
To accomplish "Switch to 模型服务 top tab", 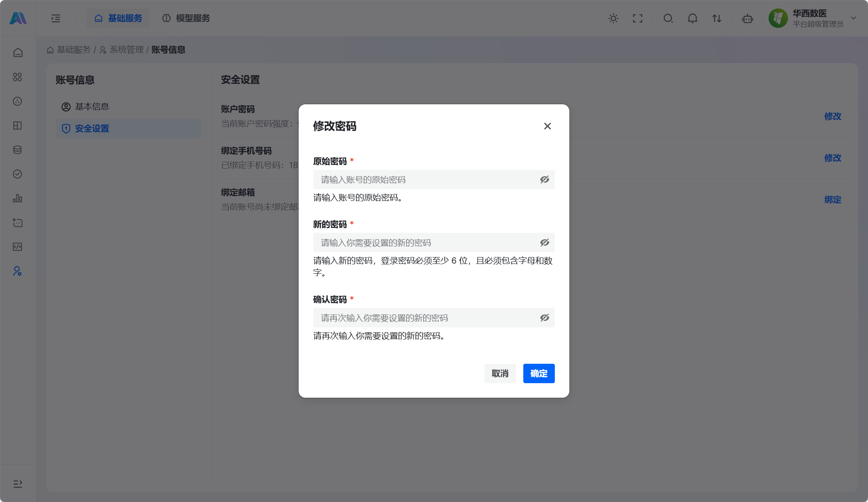I will coord(186,18).
